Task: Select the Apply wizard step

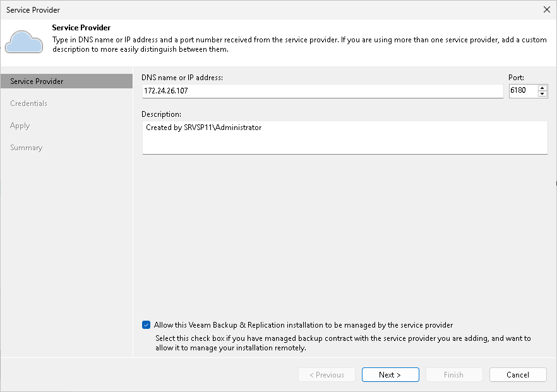Action: [x=20, y=125]
